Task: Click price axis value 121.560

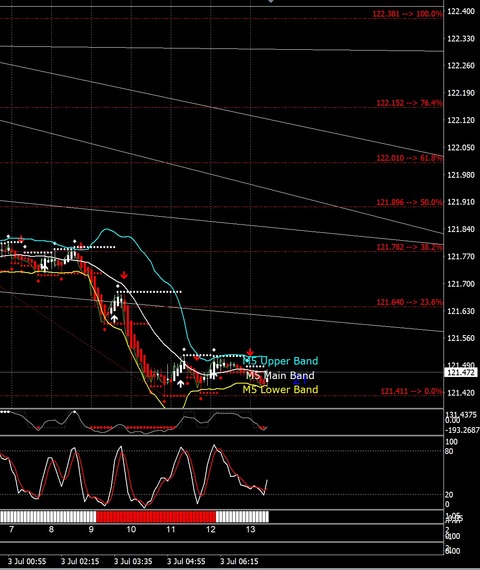Action: pos(461,338)
